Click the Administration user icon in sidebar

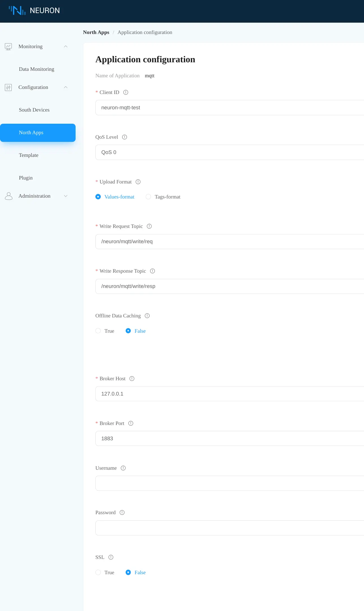9,196
